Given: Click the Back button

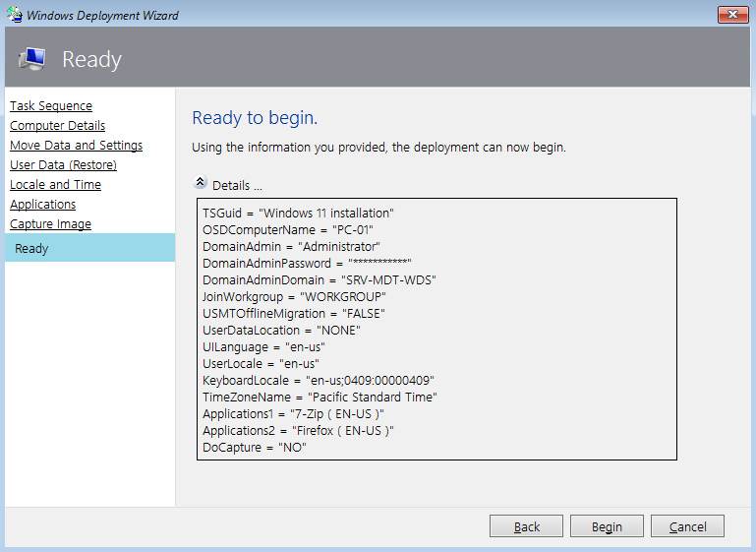Looking at the screenshot, I should 526,526.
